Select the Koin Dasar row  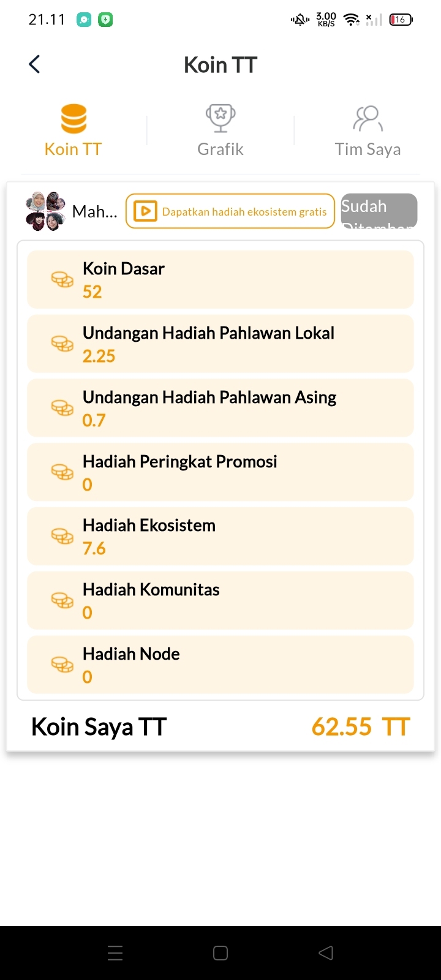[221, 279]
